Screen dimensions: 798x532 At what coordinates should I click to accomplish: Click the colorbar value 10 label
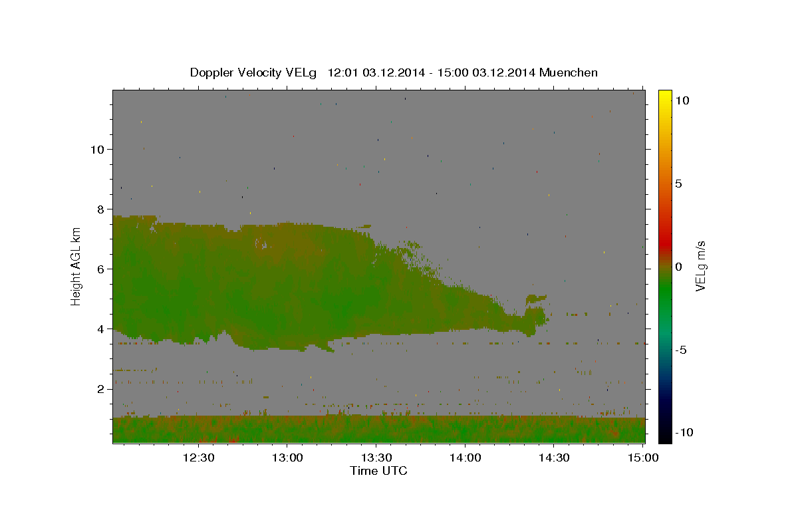pyautogui.click(x=682, y=100)
